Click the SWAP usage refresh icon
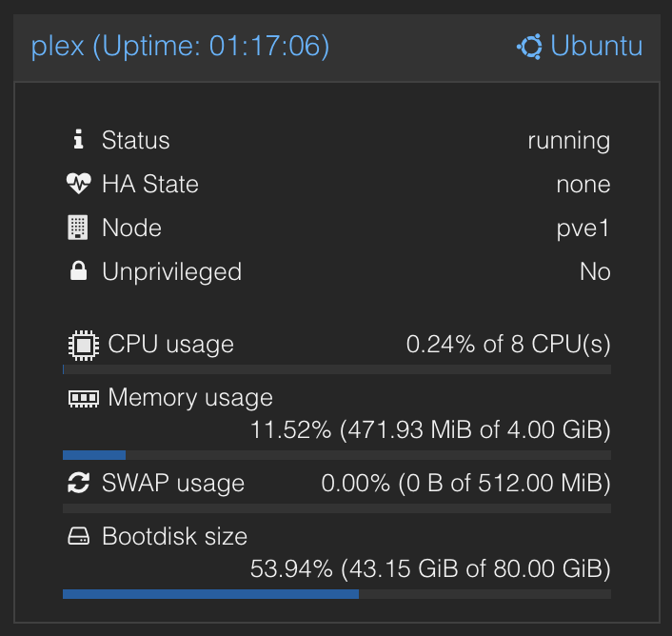The image size is (672, 636). pos(79,483)
